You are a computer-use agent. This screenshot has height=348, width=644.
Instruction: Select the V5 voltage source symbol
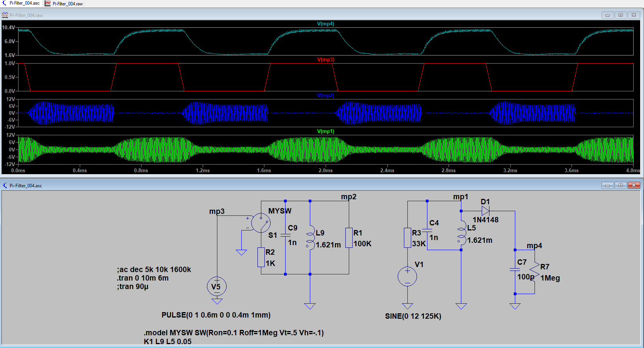click(x=217, y=286)
